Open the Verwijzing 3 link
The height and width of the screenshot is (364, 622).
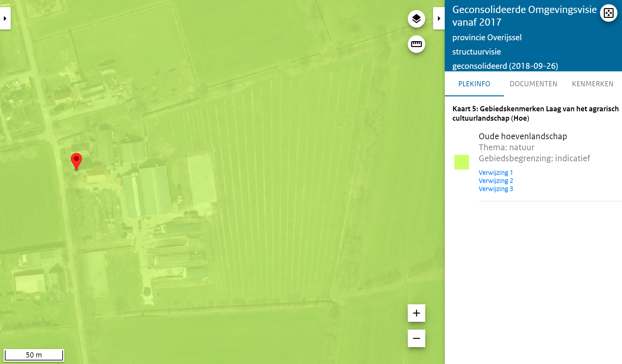point(496,189)
